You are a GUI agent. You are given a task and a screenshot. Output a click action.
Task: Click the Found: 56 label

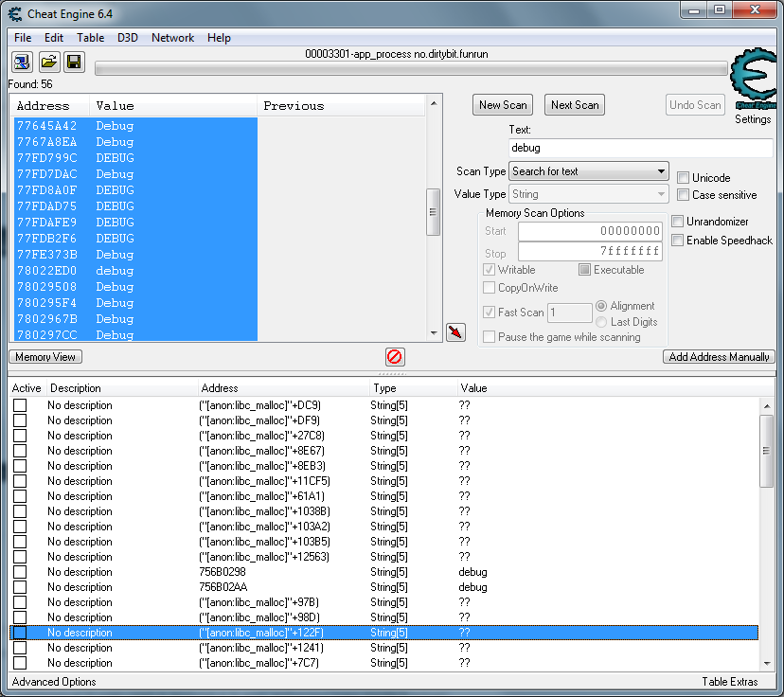[30, 84]
